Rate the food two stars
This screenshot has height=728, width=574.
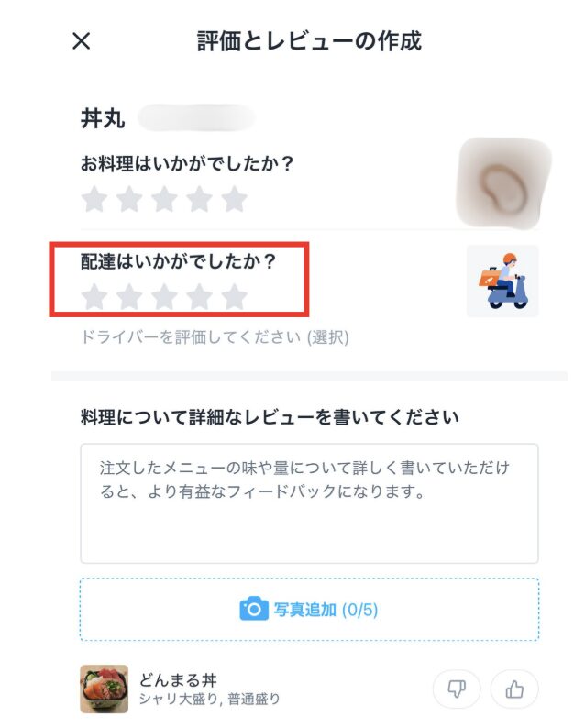pos(129,199)
